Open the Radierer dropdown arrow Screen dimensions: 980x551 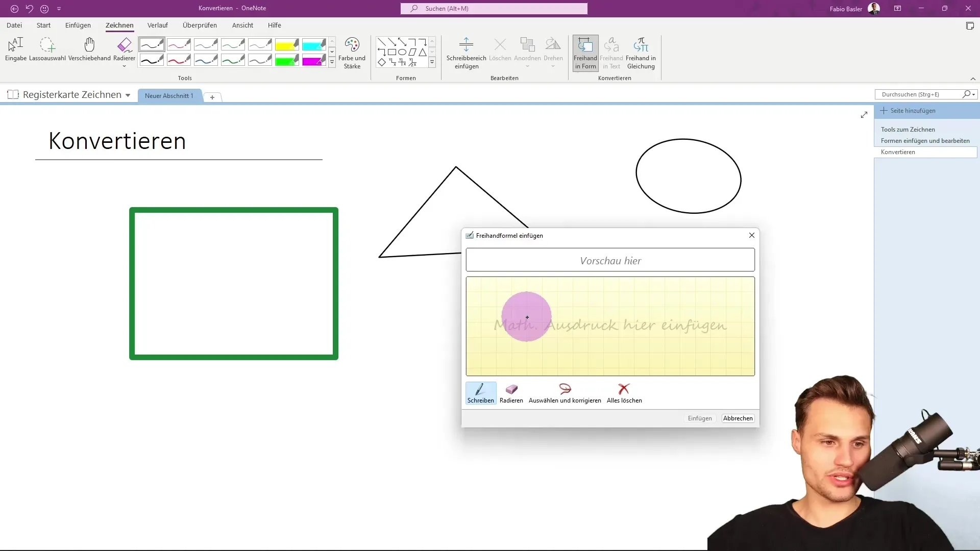click(x=124, y=66)
